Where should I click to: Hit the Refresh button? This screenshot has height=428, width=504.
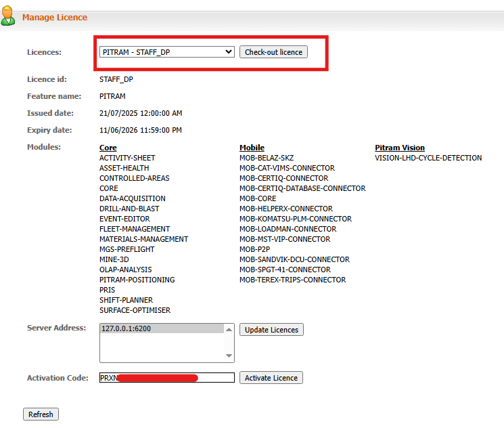41,414
